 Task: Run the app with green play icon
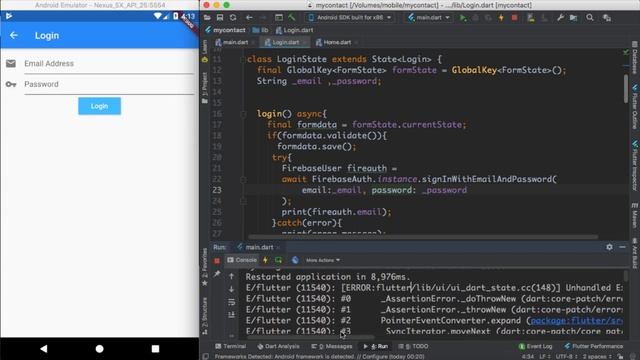click(x=463, y=18)
